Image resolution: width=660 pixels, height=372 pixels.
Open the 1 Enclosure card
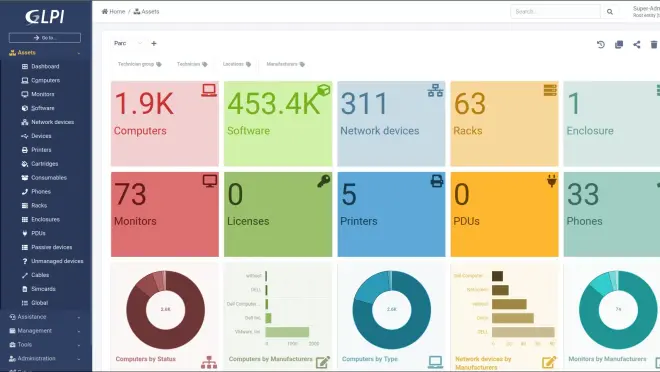612,124
